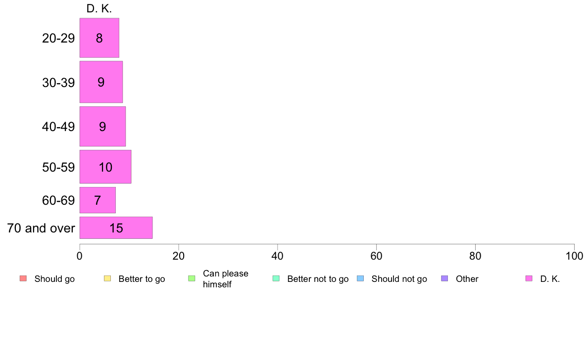The height and width of the screenshot is (364, 588).
Task: Click the 50-59 bar showing 10
Action: click(x=105, y=167)
